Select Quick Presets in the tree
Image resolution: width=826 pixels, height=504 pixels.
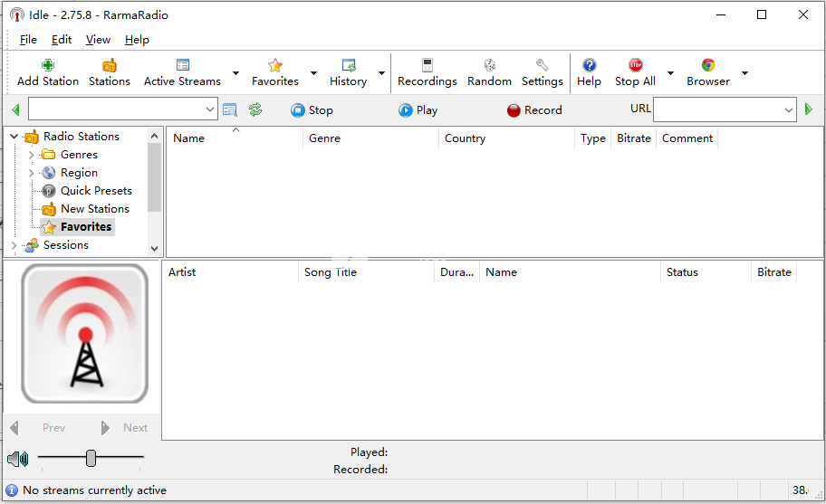coord(96,191)
